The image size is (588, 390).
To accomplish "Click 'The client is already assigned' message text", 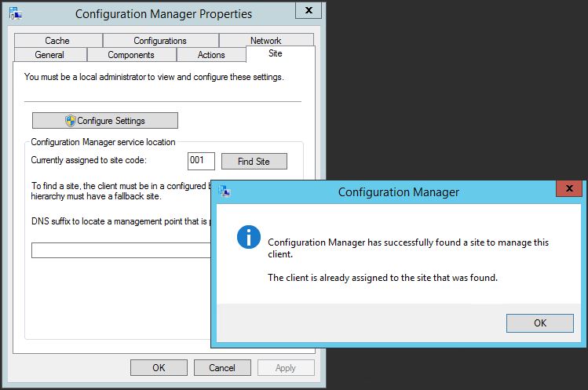I will [382, 278].
